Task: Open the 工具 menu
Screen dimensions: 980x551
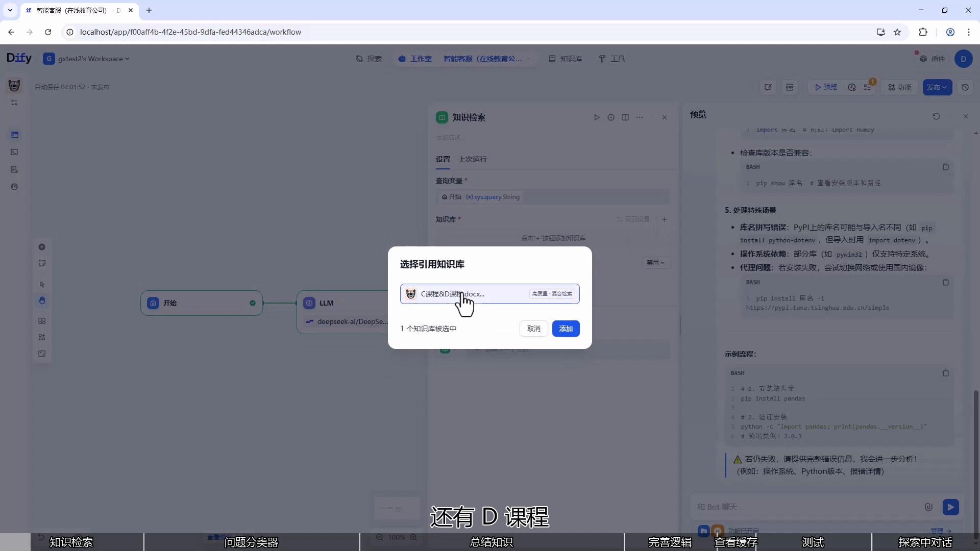Action: (611, 59)
